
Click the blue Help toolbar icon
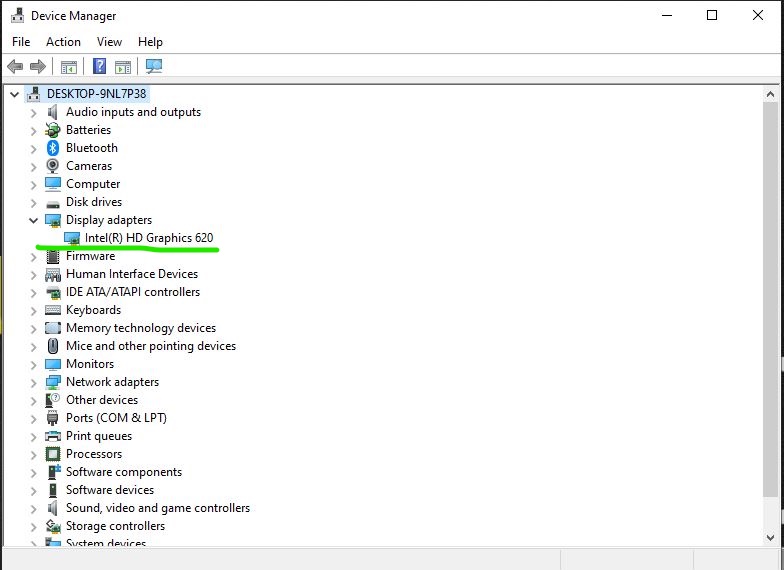[x=100, y=66]
